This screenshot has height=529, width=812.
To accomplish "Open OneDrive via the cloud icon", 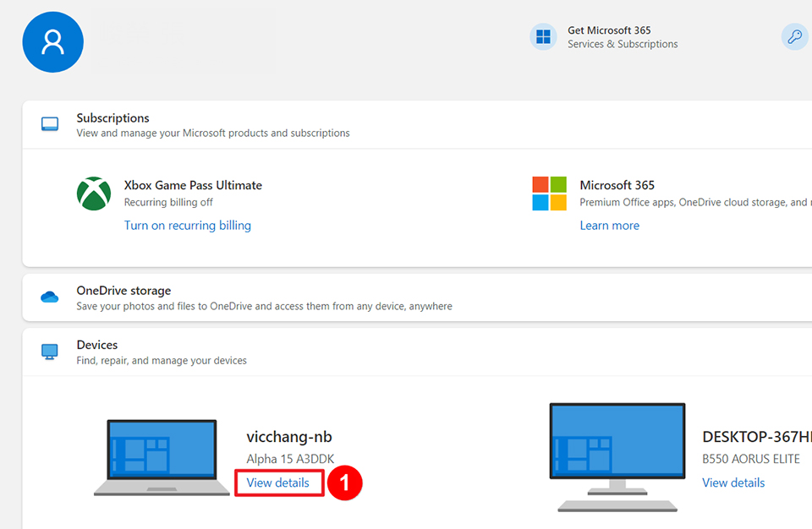I will pos(49,297).
